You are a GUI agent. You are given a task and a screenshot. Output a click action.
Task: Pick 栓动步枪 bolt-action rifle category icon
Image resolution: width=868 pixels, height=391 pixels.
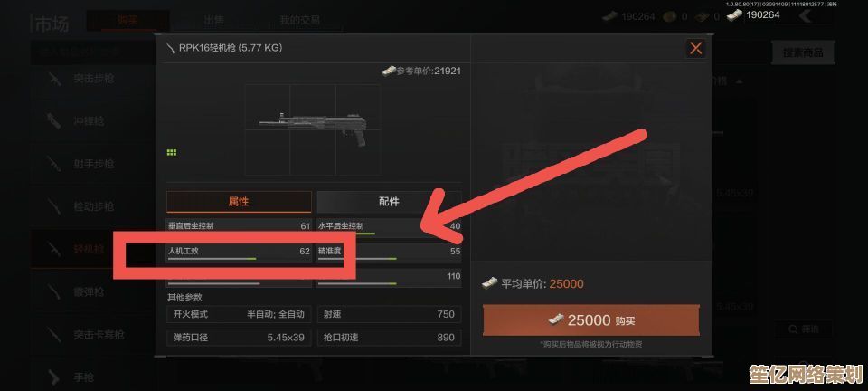[54, 206]
